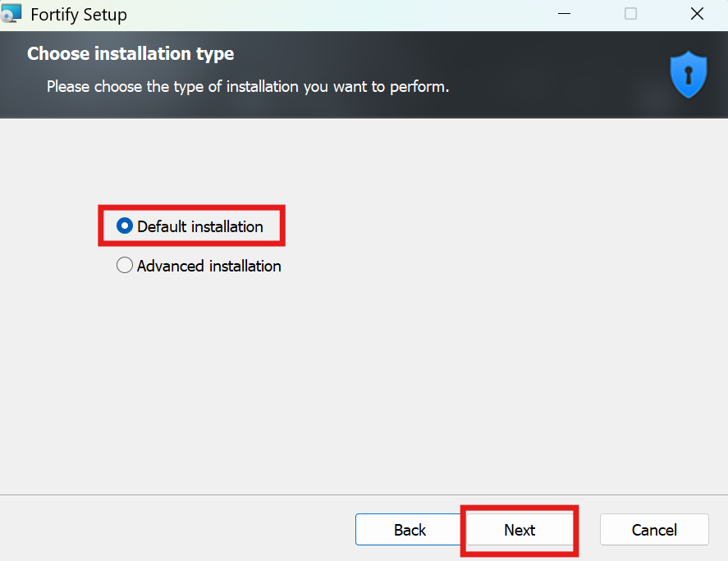Image resolution: width=728 pixels, height=561 pixels.
Task: Click the "Fortify Setup" window title text
Action: [79, 15]
